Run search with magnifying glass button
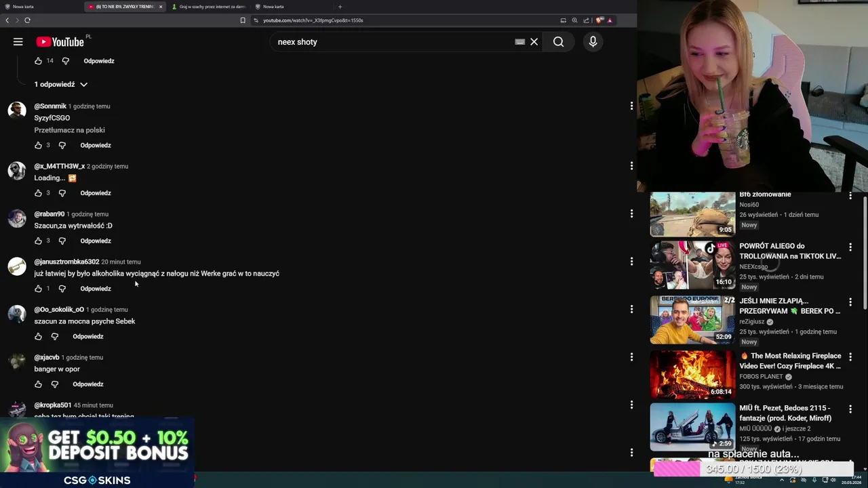Viewport: 868px width, 488px height. tap(558, 42)
